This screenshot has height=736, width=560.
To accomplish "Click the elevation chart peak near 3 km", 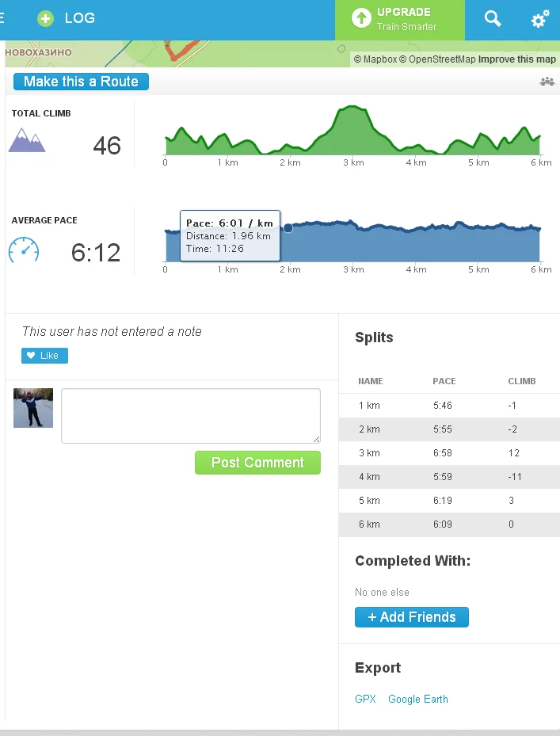I will [x=352, y=108].
